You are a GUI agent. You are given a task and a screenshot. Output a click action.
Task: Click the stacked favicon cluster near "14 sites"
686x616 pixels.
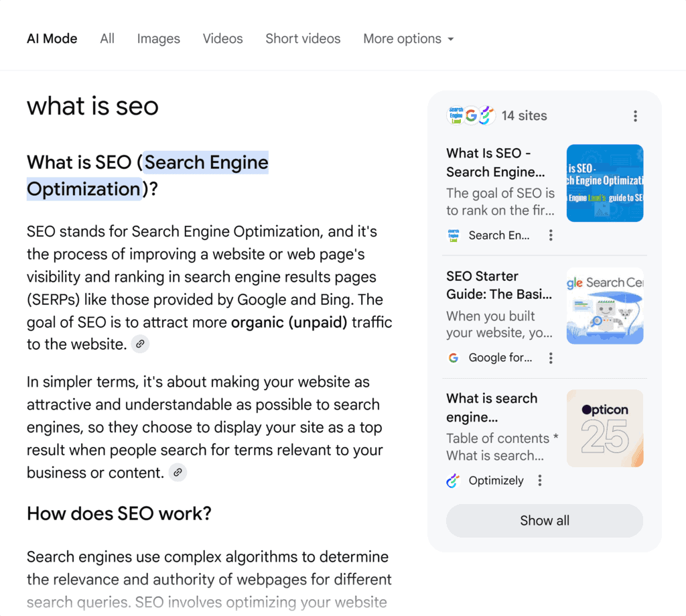470,115
